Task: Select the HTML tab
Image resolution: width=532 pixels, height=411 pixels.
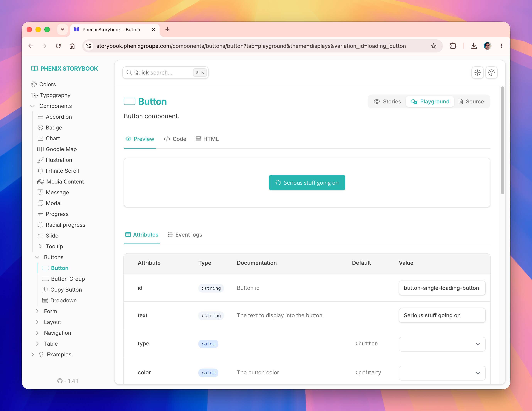Action: point(207,139)
